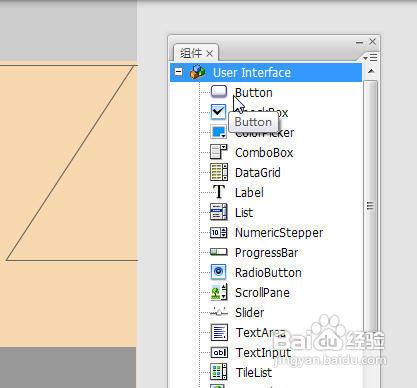Click the CheckBox component icon
The height and width of the screenshot is (388, 417).
(x=218, y=112)
